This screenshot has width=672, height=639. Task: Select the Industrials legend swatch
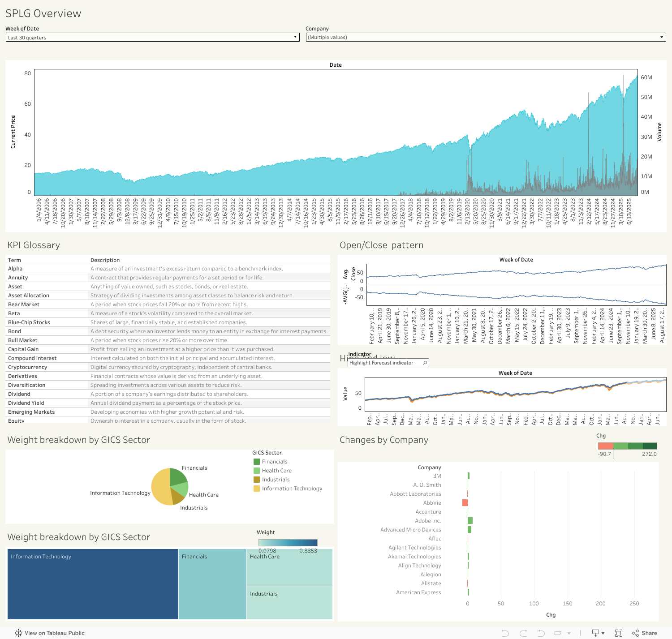click(x=257, y=480)
